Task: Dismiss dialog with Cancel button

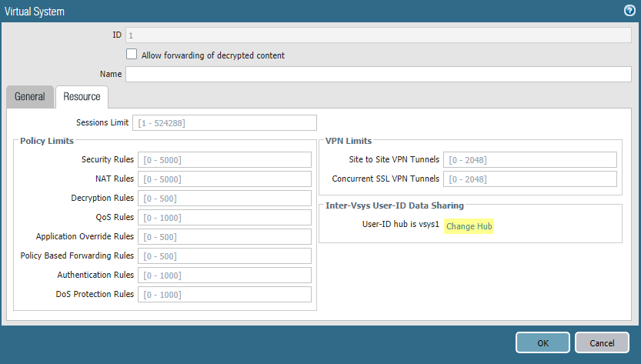Action: (x=602, y=342)
